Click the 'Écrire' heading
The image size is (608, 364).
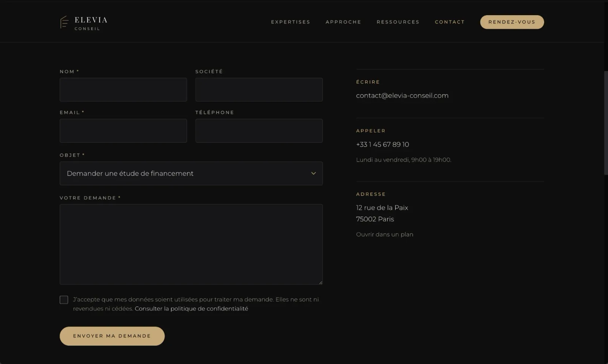368,82
